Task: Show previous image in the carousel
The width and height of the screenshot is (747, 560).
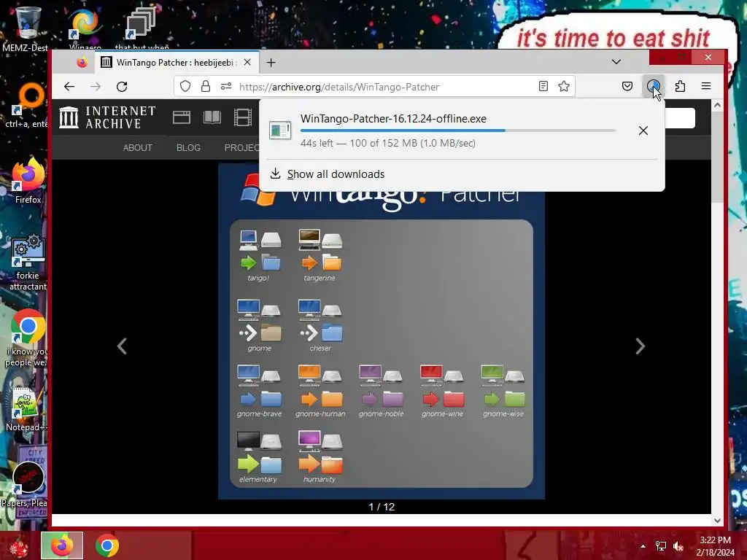Action: click(122, 346)
